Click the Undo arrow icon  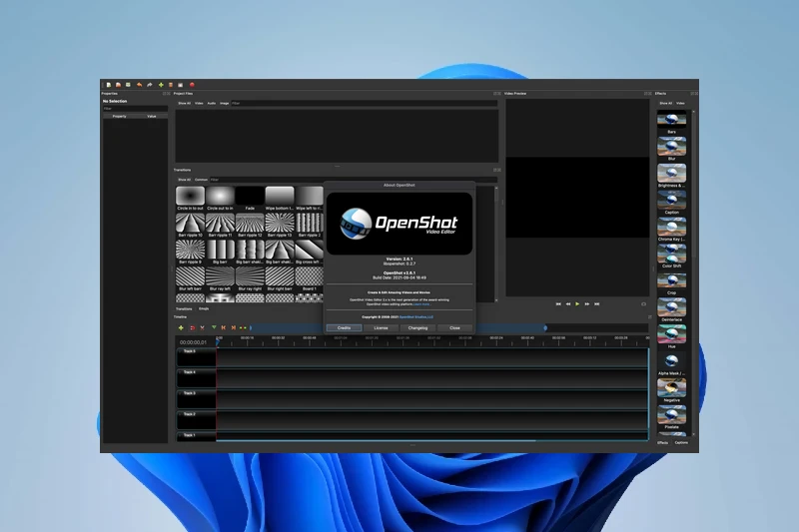[x=139, y=85]
